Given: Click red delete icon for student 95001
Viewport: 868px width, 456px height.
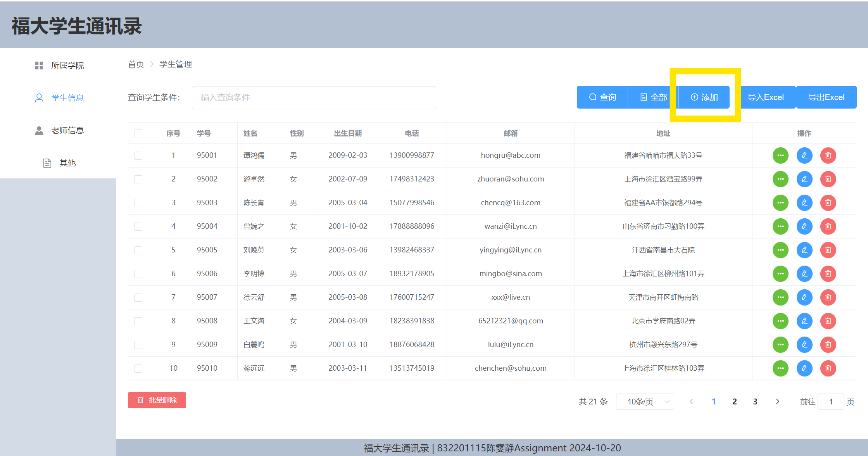Looking at the screenshot, I should 828,155.
